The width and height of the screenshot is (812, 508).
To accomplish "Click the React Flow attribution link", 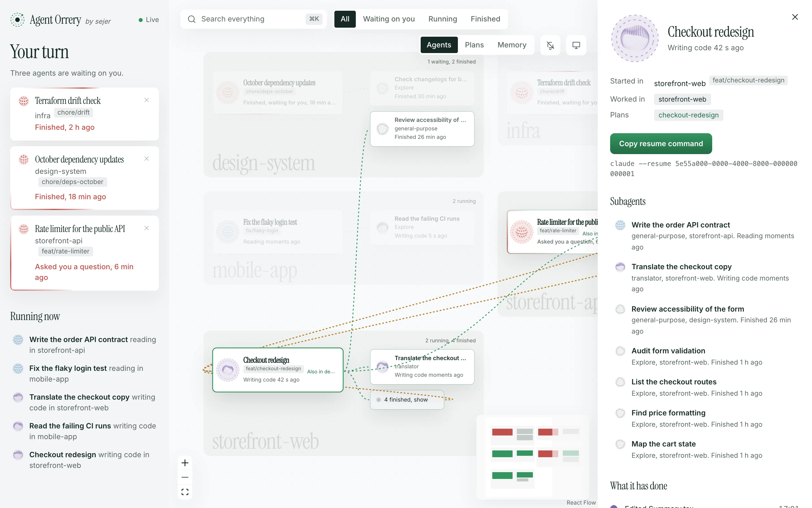I will (581, 503).
